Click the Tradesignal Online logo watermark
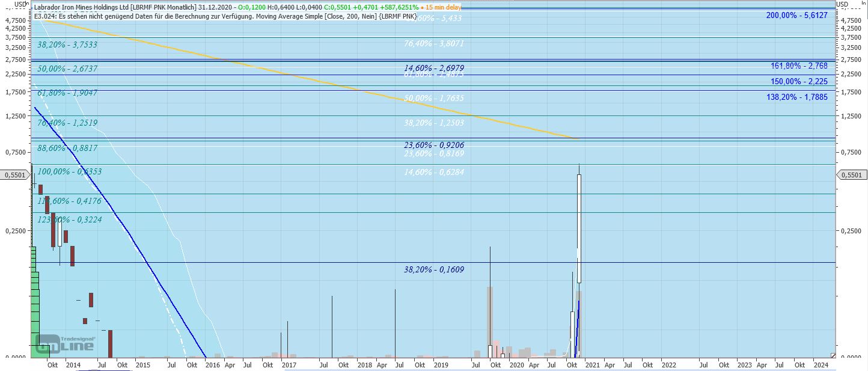Image resolution: width=868 pixels, height=371 pixels. pyautogui.click(x=65, y=343)
